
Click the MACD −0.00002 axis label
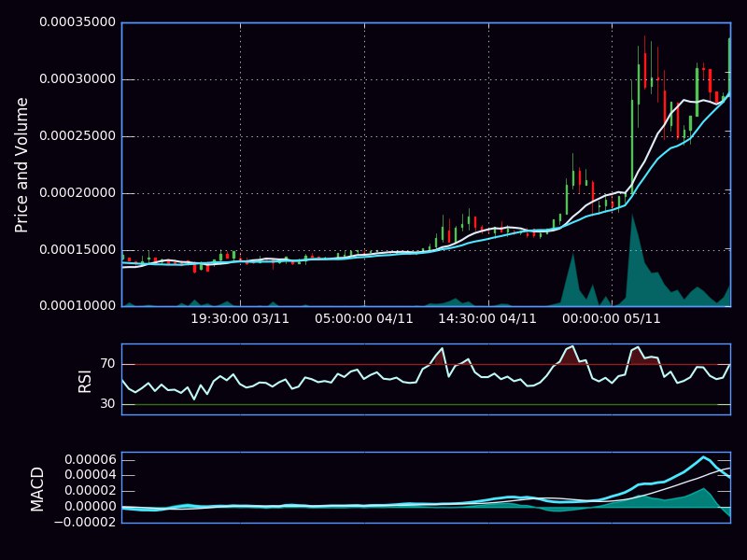click(85, 522)
